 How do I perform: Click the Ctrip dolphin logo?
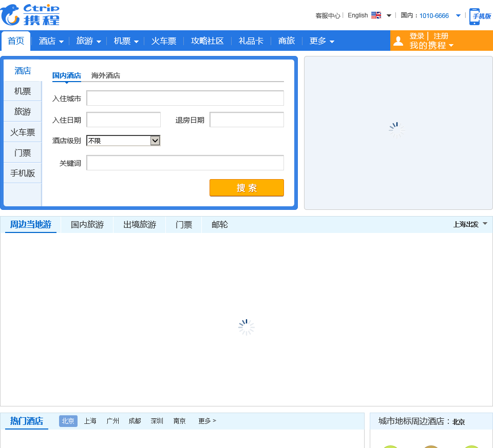tap(30, 15)
